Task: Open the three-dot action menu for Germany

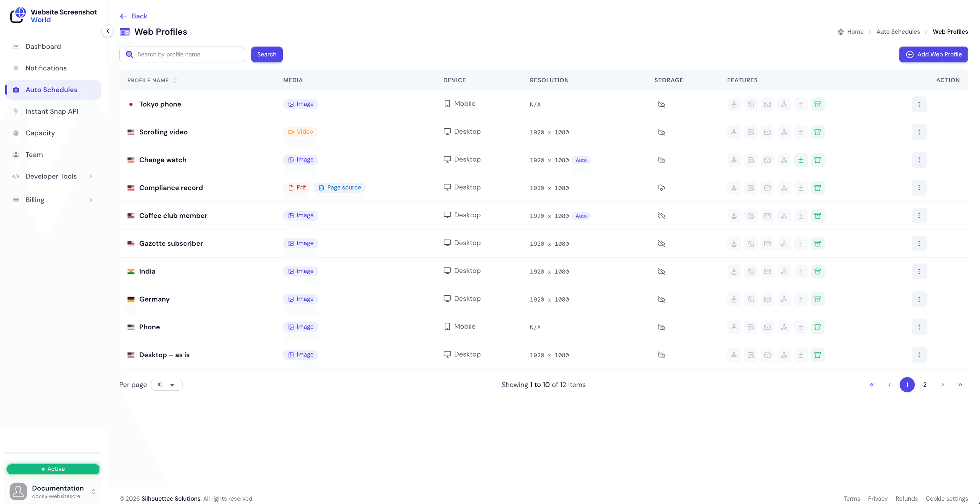Action: click(x=919, y=299)
